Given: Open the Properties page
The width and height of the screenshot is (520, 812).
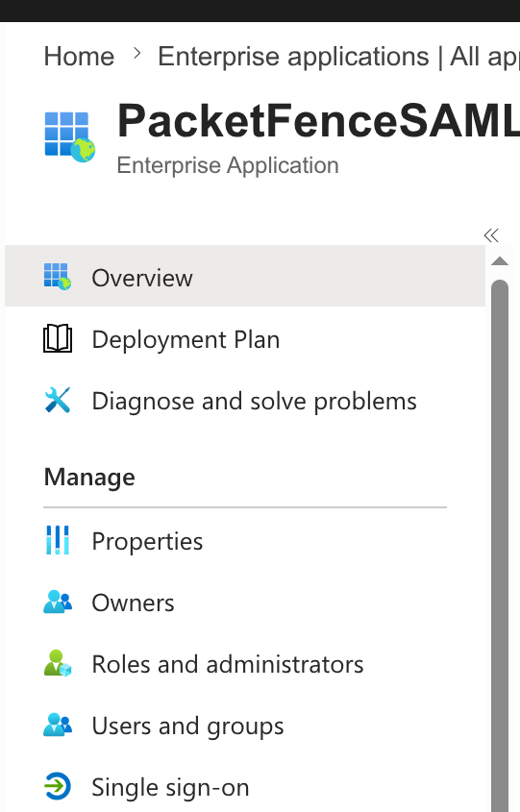Looking at the screenshot, I should coord(245,541).
